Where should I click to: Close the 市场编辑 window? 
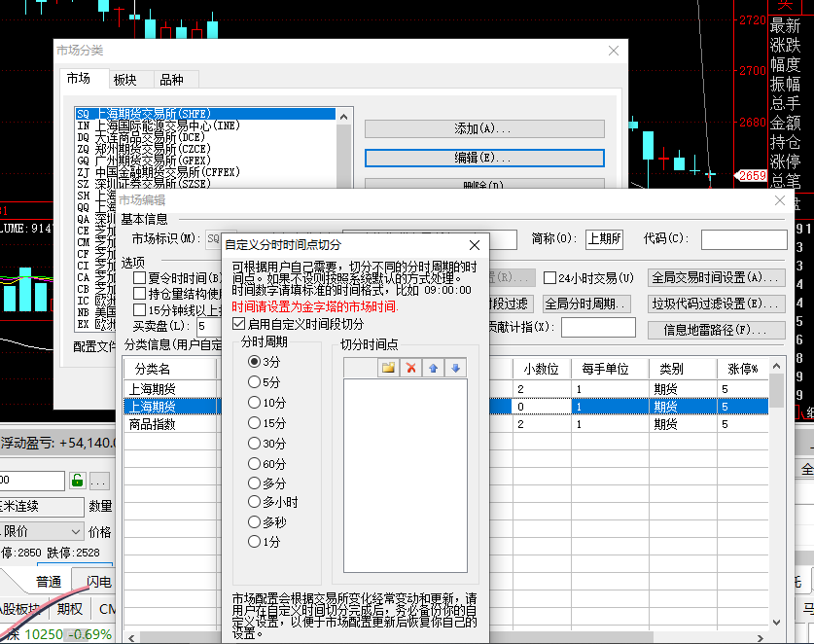779,200
